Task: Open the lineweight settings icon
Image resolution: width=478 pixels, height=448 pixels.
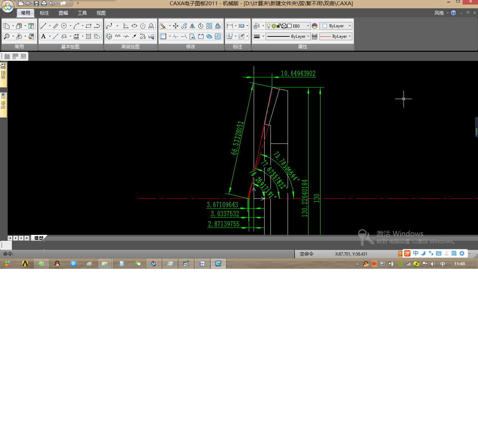Action: coord(257,36)
